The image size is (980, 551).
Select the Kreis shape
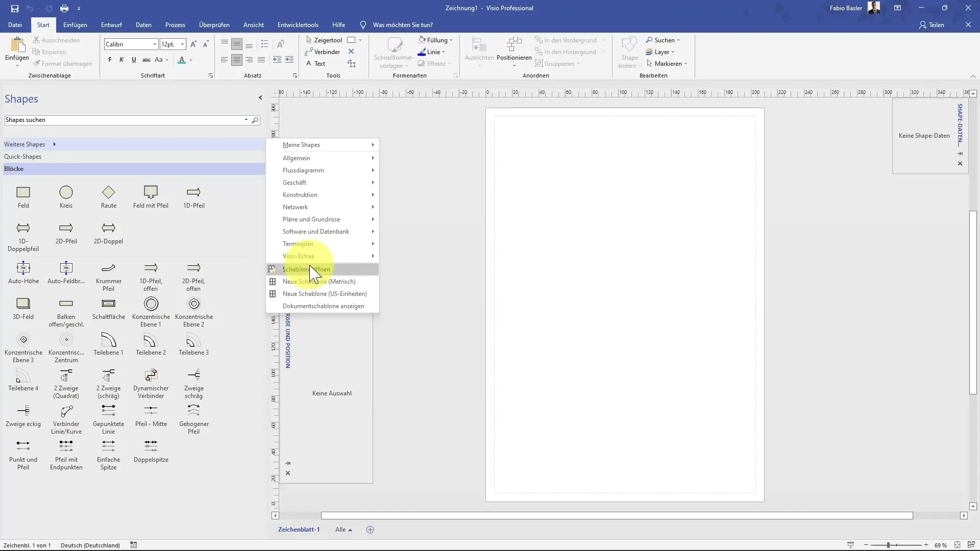(x=66, y=197)
